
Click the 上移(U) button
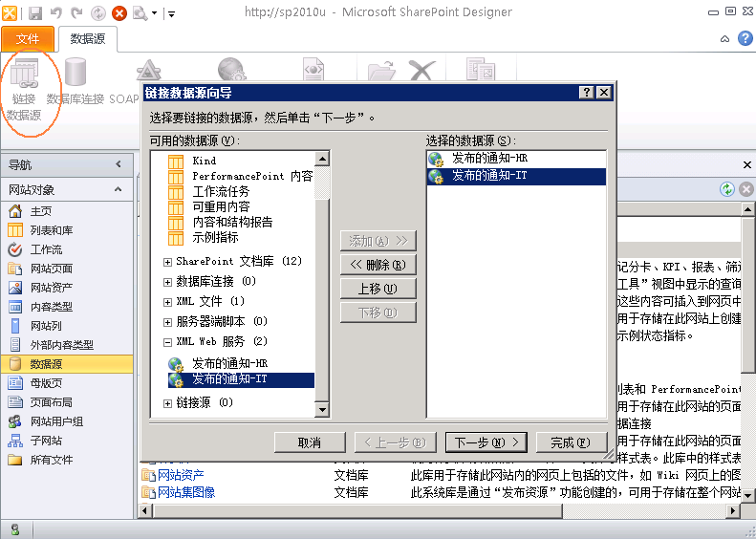point(378,289)
